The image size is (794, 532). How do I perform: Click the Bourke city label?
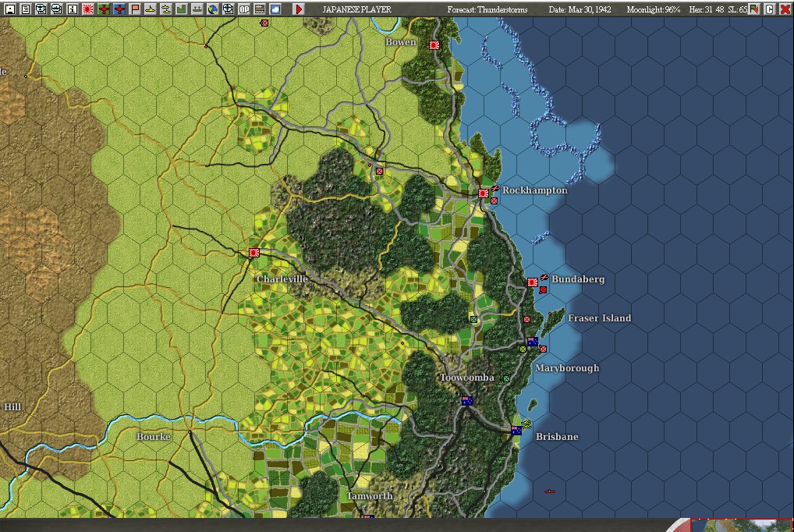(154, 437)
